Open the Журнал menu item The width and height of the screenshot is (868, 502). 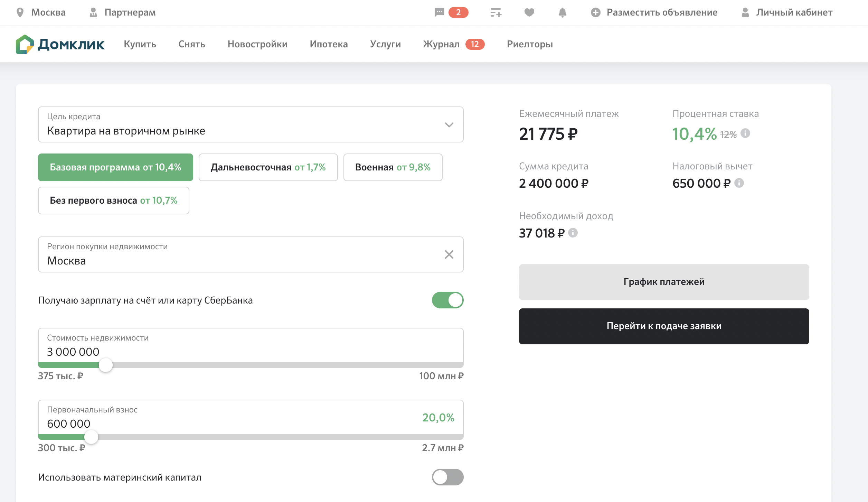click(x=441, y=44)
